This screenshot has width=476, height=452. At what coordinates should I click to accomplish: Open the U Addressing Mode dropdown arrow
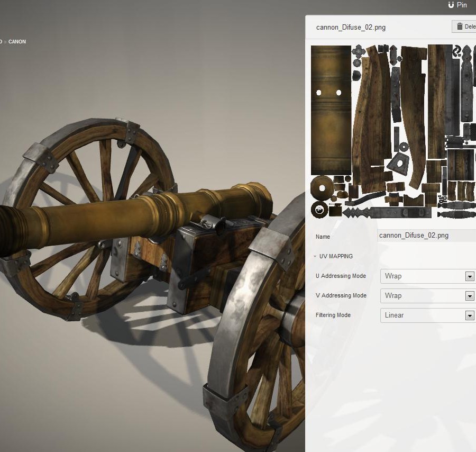click(x=469, y=276)
